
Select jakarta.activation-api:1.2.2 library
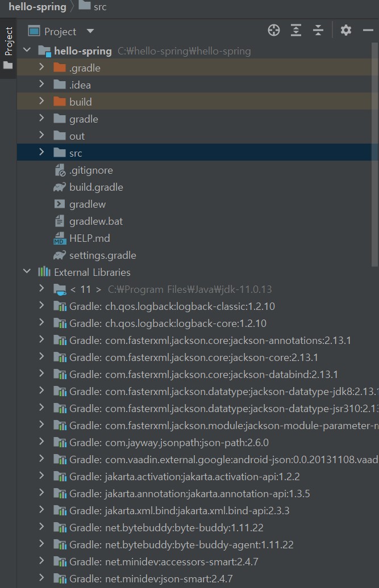coord(185,477)
